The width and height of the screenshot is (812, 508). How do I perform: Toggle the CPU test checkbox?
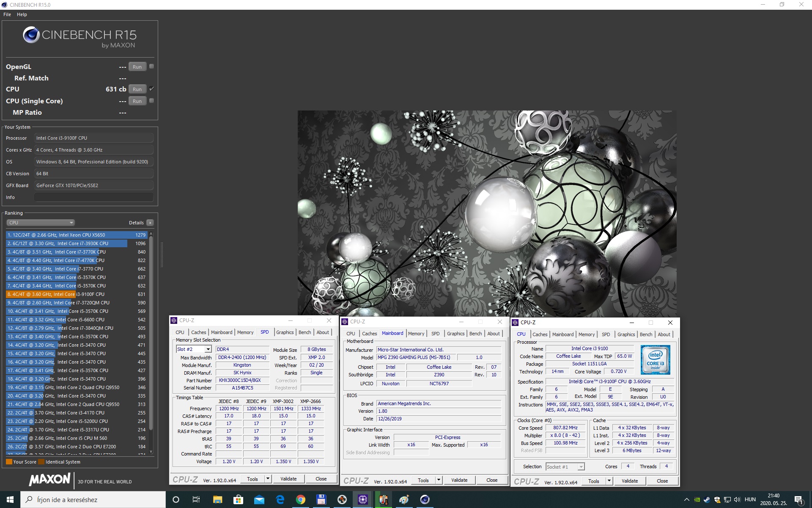point(151,89)
